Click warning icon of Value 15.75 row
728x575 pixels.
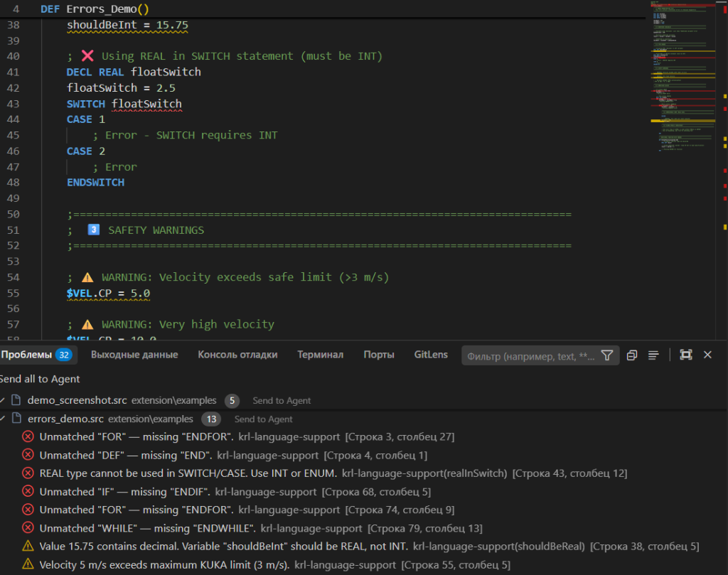click(28, 547)
